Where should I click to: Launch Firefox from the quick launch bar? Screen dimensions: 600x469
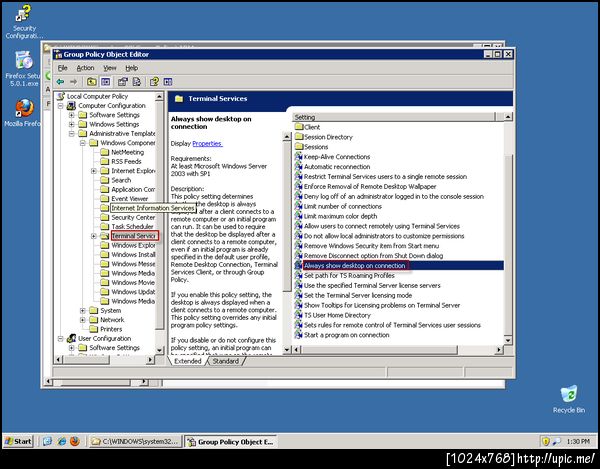pos(75,441)
